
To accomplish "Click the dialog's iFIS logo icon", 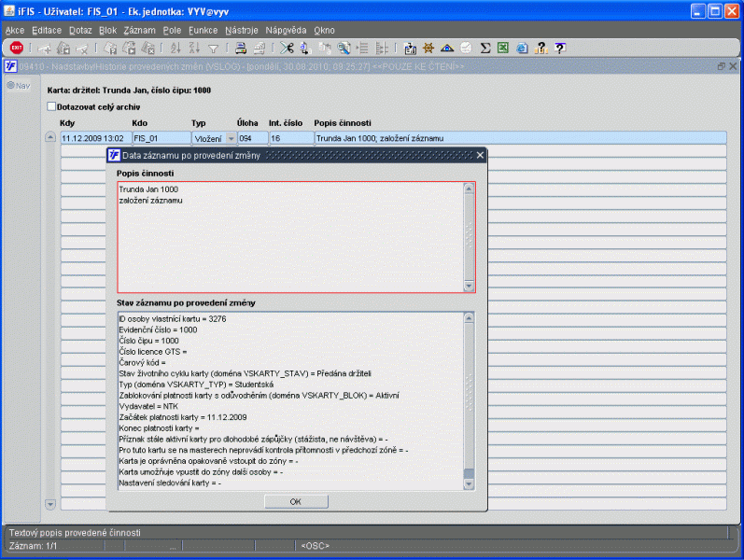I will [114, 155].
